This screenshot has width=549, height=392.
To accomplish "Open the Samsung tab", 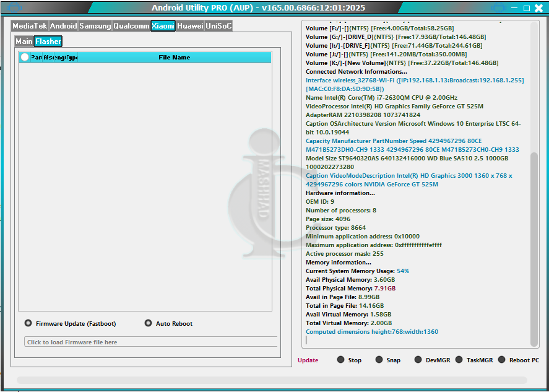I will coord(95,26).
